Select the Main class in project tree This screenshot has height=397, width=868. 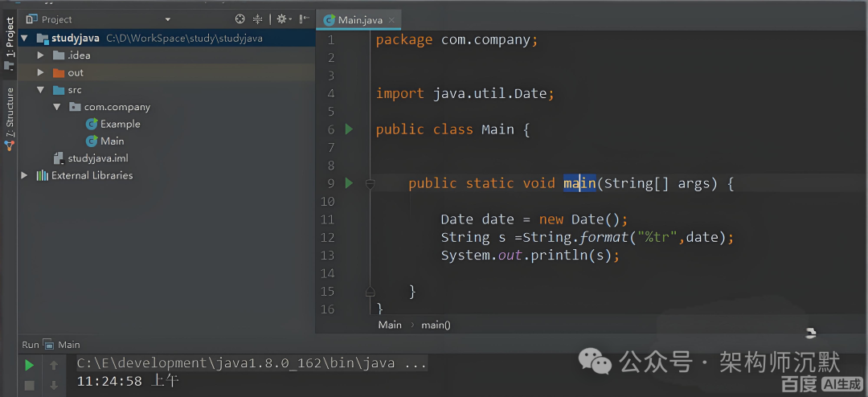pyautogui.click(x=113, y=141)
